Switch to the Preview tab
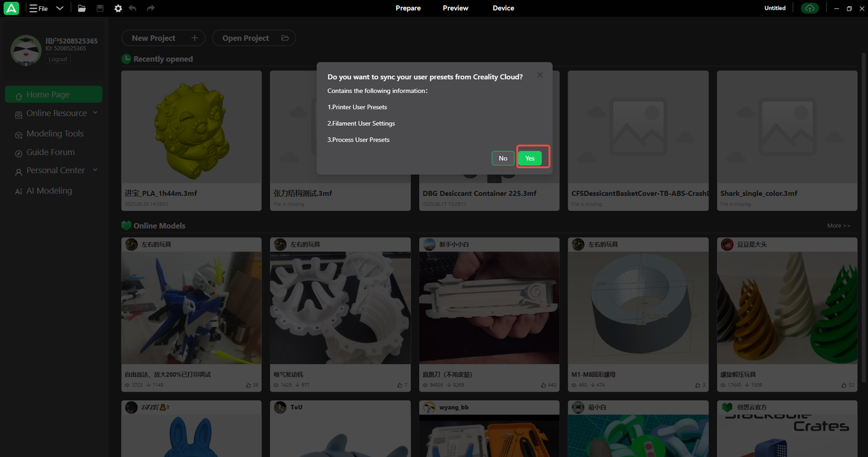The height and width of the screenshot is (457, 868). [456, 8]
